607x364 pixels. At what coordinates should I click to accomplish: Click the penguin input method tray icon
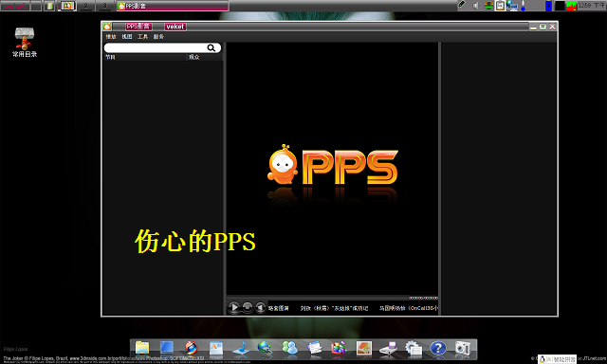click(543, 359)
